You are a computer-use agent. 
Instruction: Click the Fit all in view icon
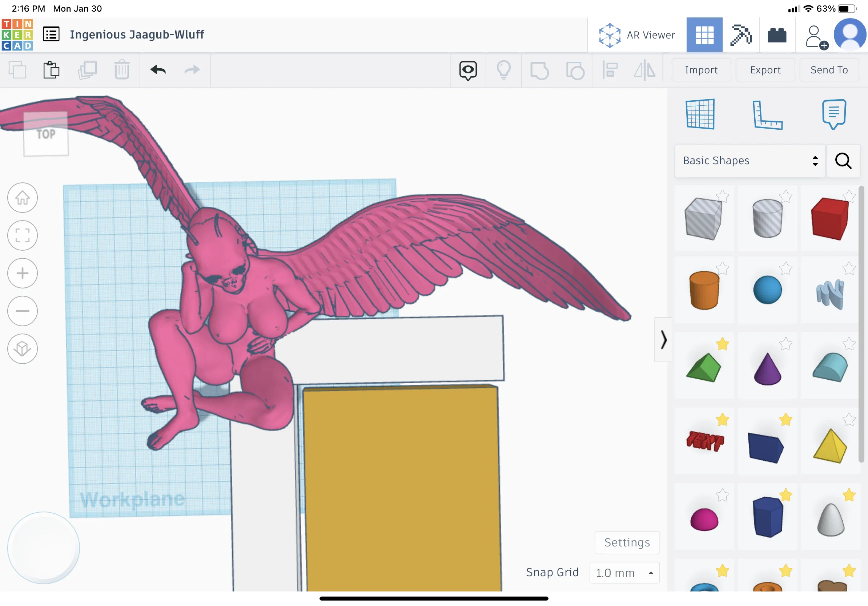point(23,235)
